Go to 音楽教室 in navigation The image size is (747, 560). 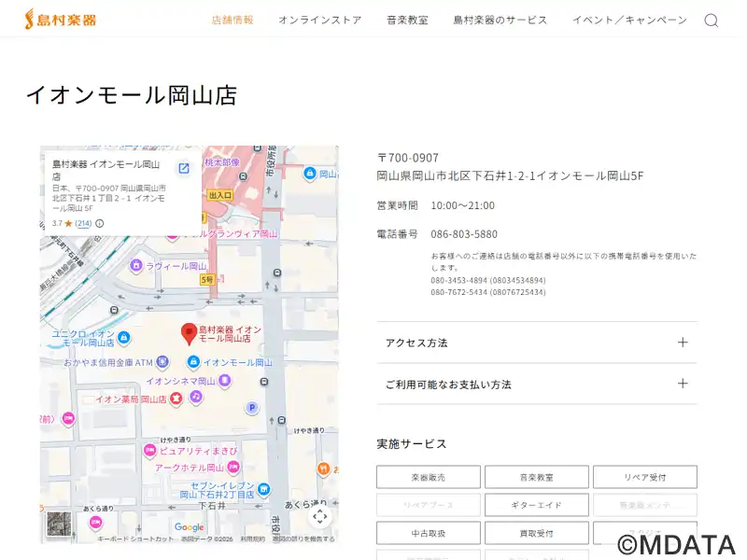[x=407, y=21]
